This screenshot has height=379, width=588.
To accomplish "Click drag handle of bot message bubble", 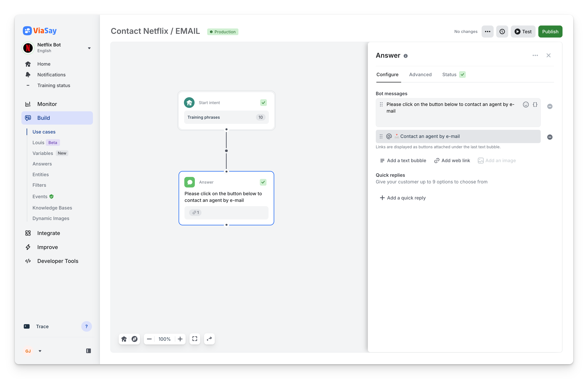I will click(x=381, y=104).
